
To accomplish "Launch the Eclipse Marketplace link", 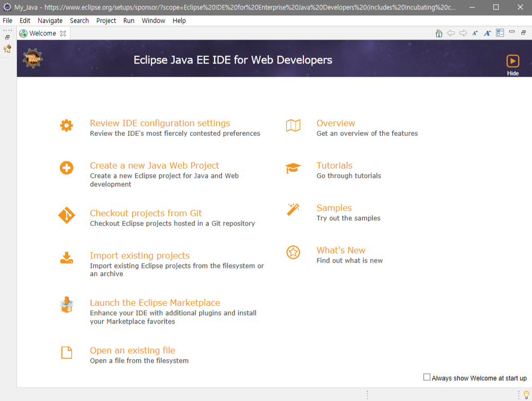I will pyautogui.click(x=155, y=302).
